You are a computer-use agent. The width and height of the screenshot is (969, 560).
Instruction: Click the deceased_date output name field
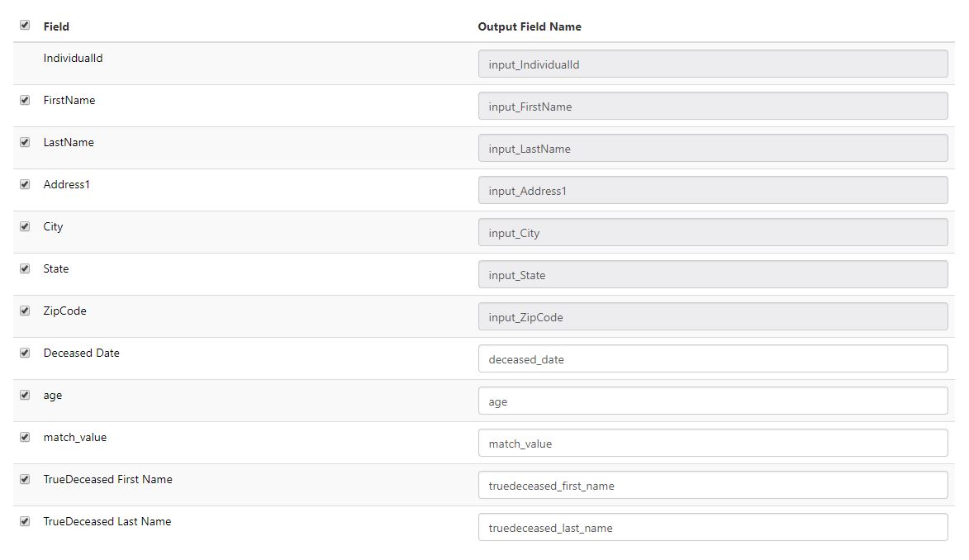pos(712,359)
